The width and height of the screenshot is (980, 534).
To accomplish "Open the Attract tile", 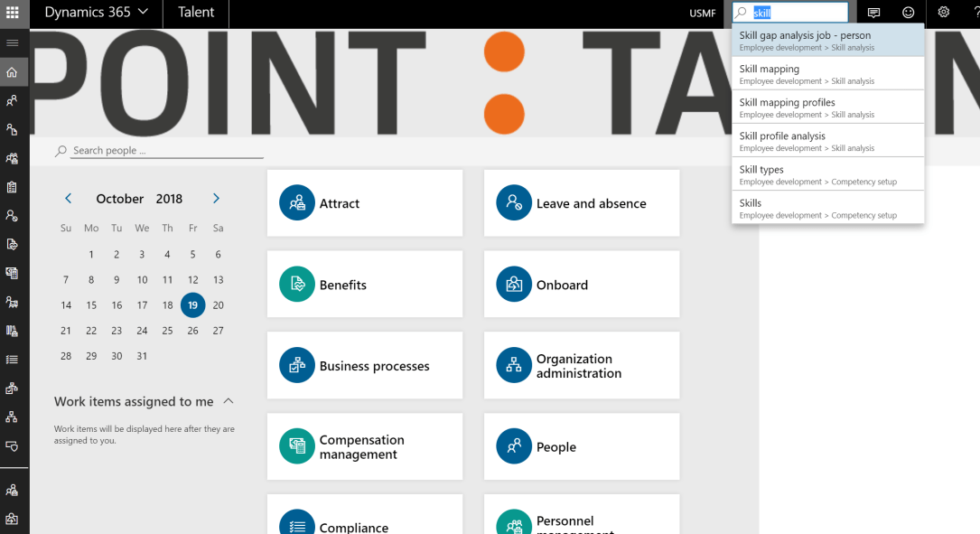I will tap(364, 203).
